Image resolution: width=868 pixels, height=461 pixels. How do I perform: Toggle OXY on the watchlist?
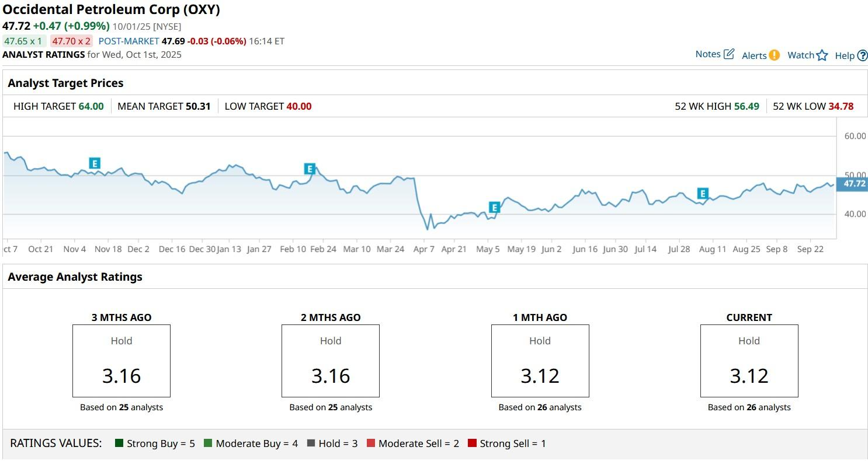click(822, 55)
